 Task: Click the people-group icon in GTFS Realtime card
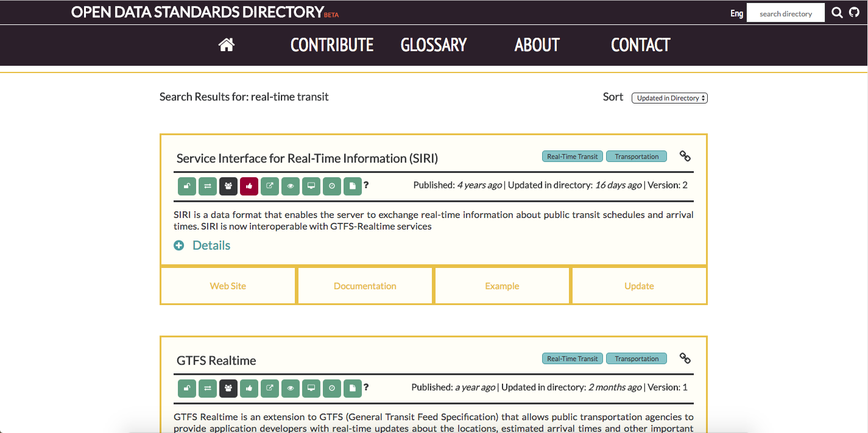[x=228, y=388]
